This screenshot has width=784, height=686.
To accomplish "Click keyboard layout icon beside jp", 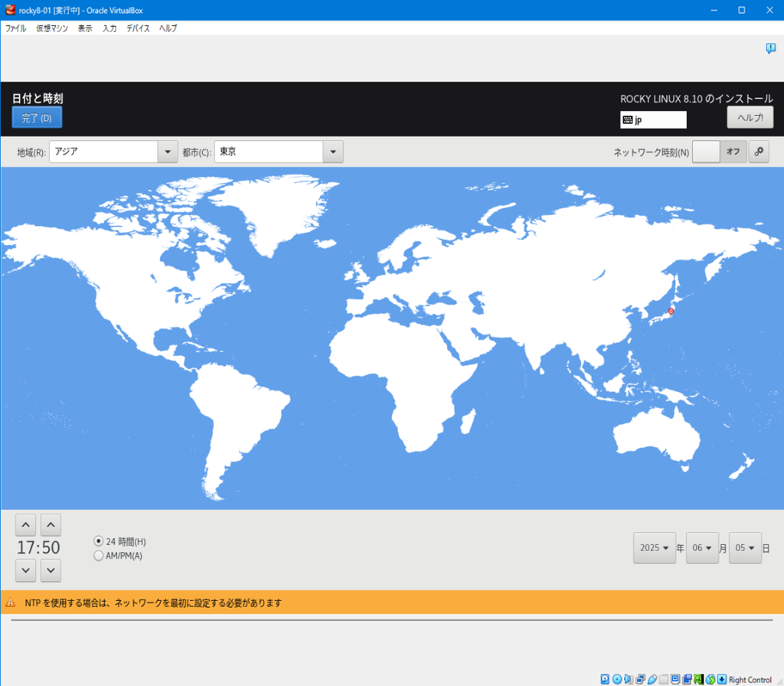I will click(628, 119).
